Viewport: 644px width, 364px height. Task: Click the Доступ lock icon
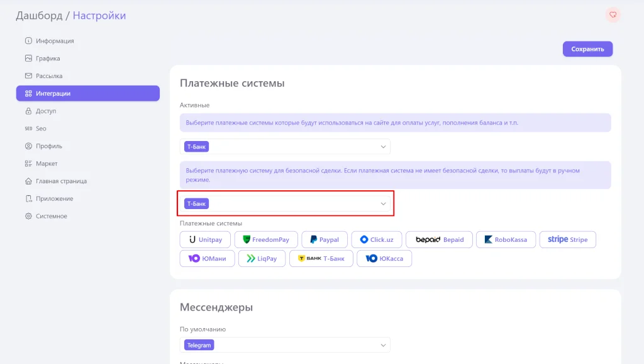[x=28, y=111]
